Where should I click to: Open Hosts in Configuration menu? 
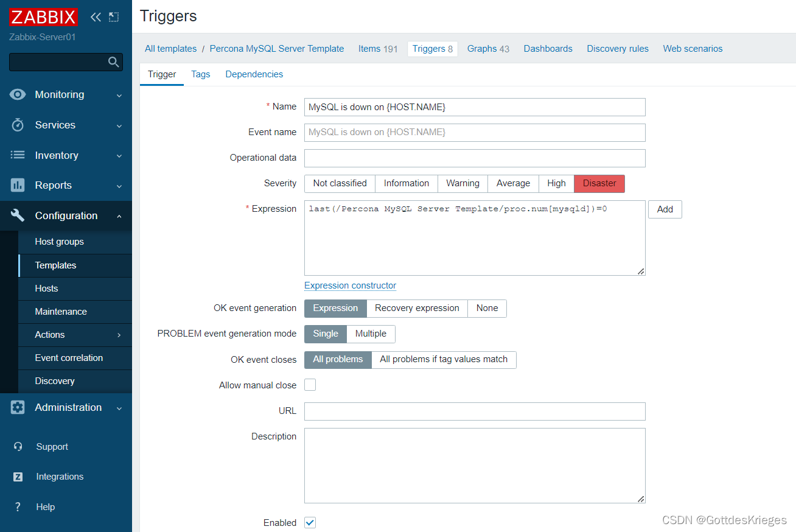click(x=75, y=289)
